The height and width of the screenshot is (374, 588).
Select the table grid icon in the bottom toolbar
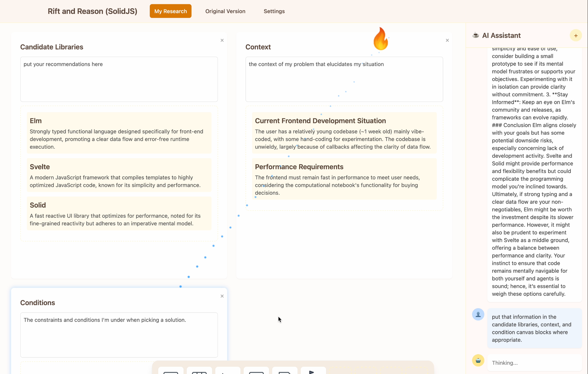click(199, 370)
